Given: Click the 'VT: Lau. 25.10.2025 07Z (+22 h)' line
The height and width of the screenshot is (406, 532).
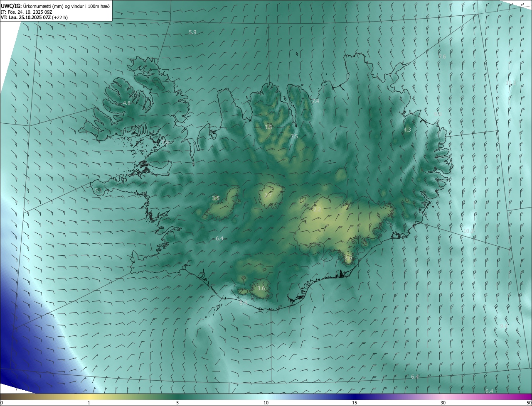Looking at the screenshot, I should click(34, 17).
